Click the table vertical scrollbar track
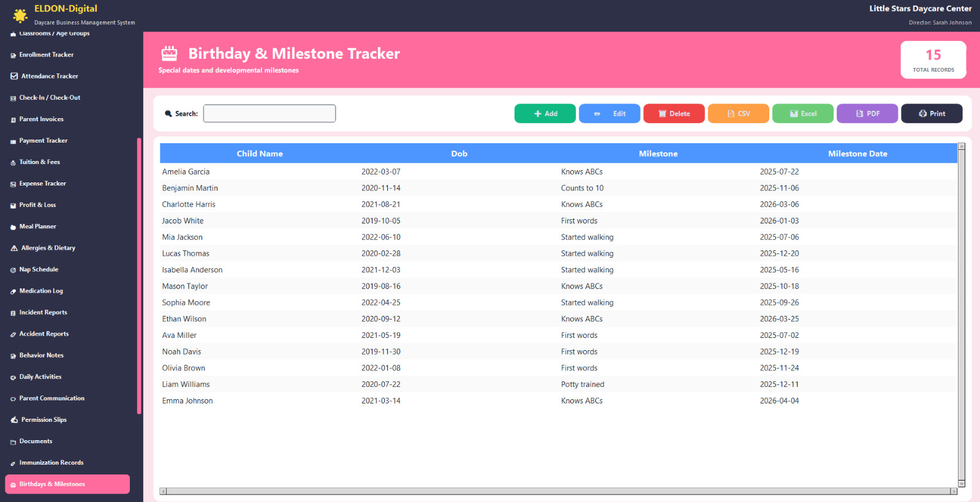 point(962,315)
